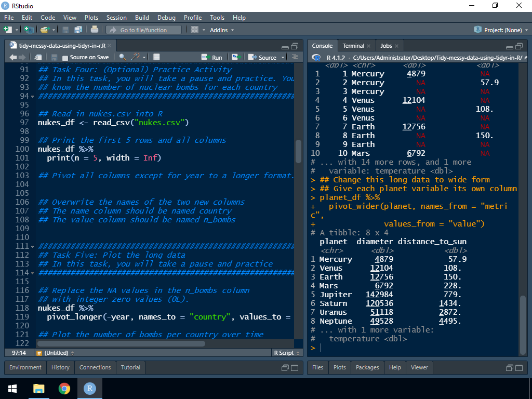Open the Session menu
Viewport: 532px width, 399px height.
pyautogui.click(x=116, y=18)
